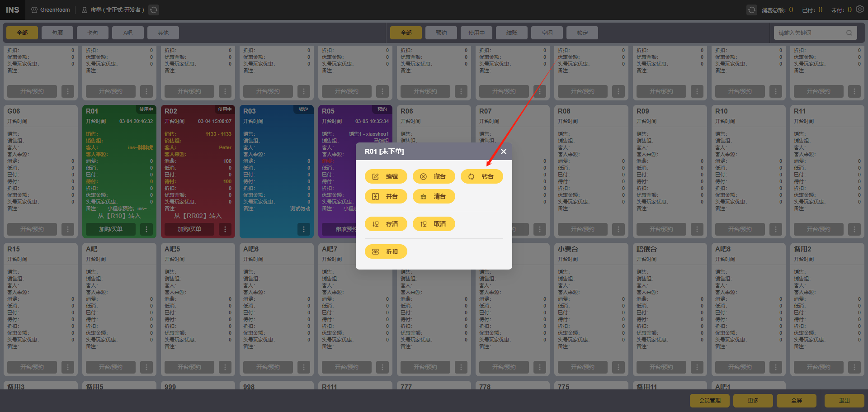Viewport: 868px width, 412px height.
Task: Click 开台/预约 on A吧 card
Action: pyautogui.click(x=111, y=367)
